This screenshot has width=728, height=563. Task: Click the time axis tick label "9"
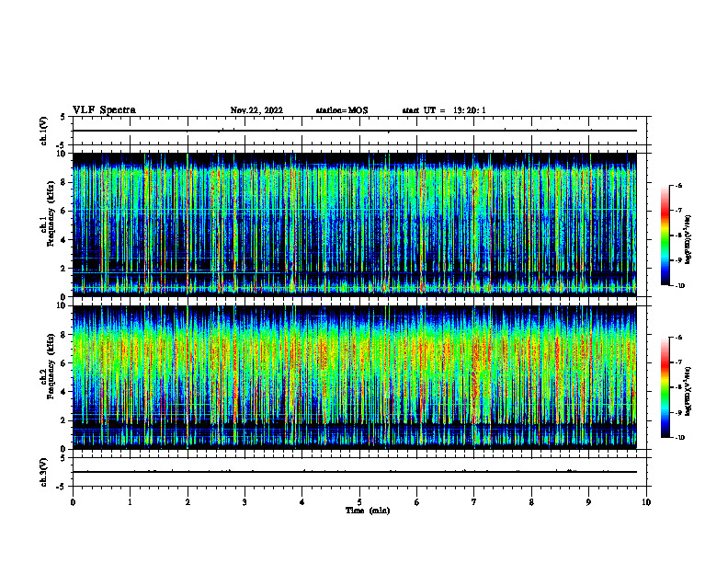click(588, 502)
